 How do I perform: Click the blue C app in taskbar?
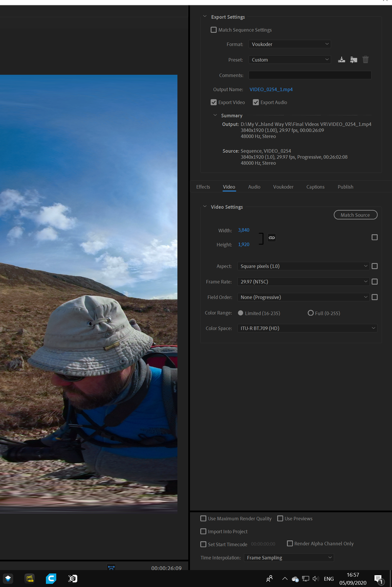tap(51, 579)
